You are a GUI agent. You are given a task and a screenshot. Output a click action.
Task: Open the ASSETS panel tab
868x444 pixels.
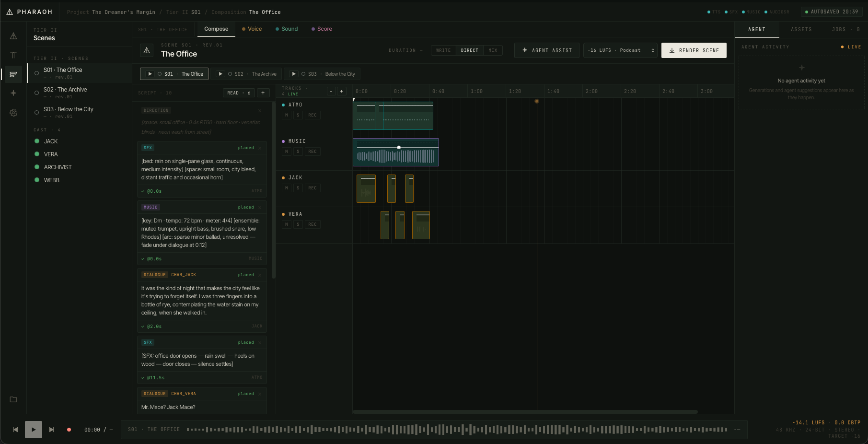[801, 29]
